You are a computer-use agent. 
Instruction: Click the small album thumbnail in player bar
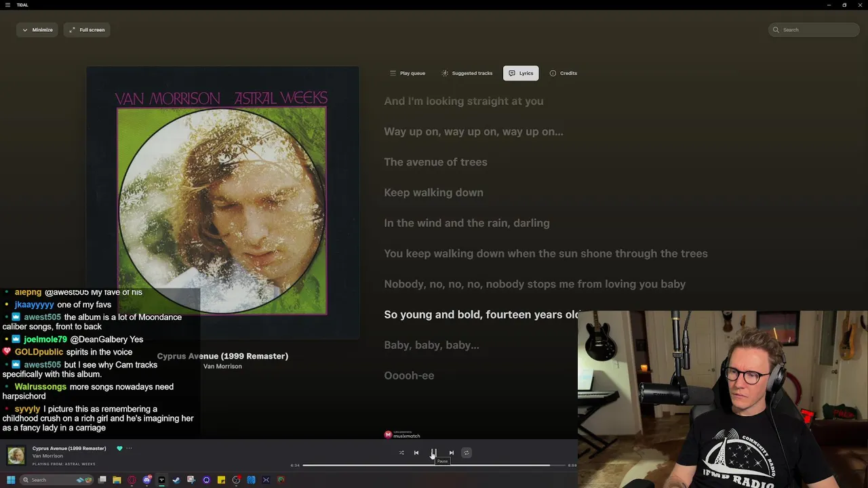pos(16,455)
